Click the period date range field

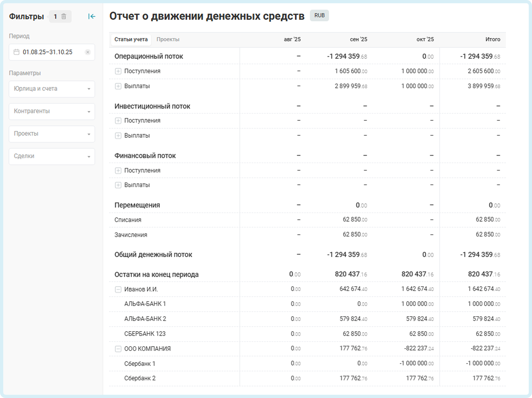[x=48, y=52]
